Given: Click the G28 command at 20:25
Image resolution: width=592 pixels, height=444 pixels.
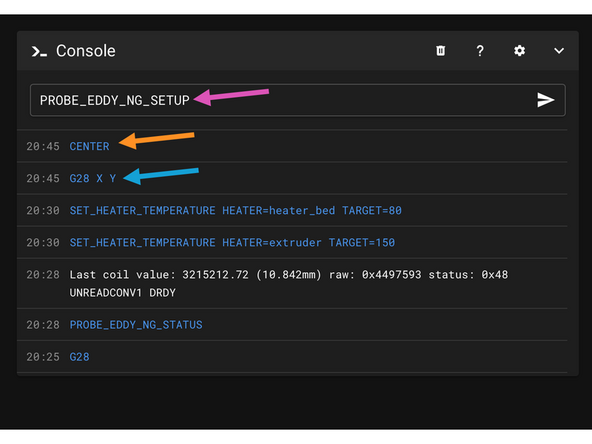Looking at the screenshot, I should [80, 357].
